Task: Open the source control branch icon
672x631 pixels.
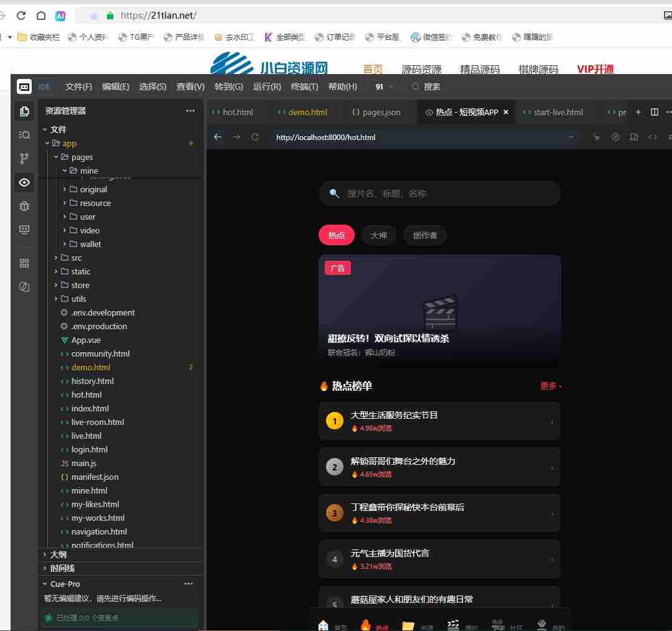Action: point(24,159)
